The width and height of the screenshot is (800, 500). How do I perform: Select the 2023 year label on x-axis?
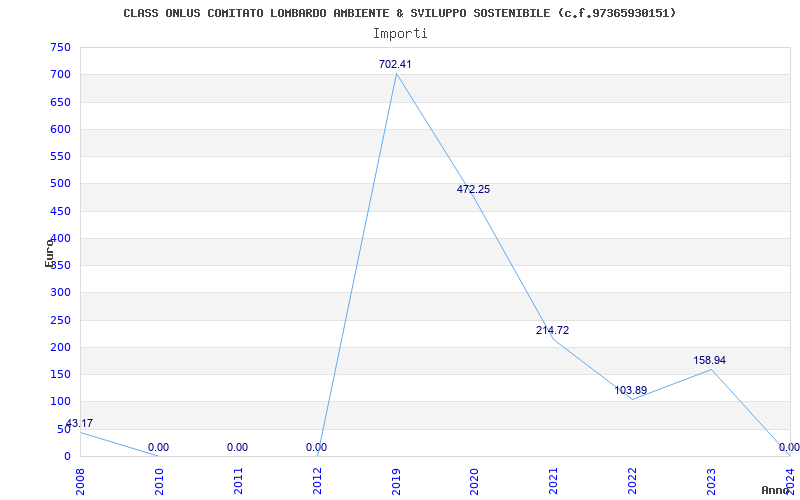click(x=711, y=481)
